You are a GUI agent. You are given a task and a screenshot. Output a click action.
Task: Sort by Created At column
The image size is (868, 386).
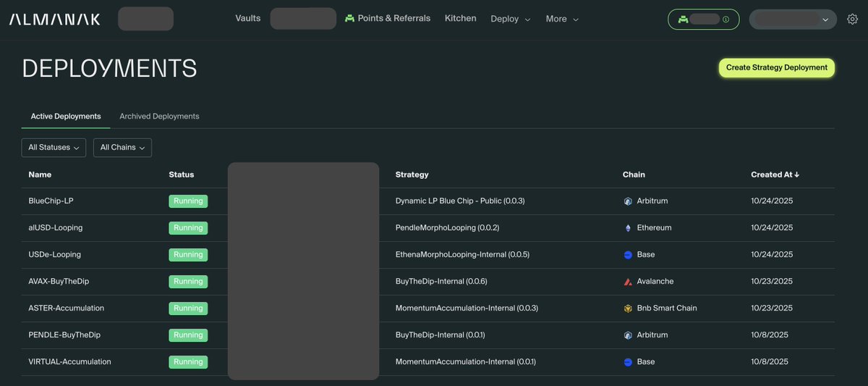pyautogui.click(x=775, y=175)
